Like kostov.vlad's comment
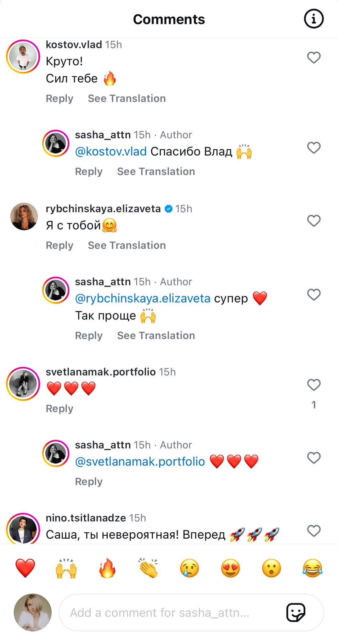This screenshot has width=338, height=644. pos(313,58)
